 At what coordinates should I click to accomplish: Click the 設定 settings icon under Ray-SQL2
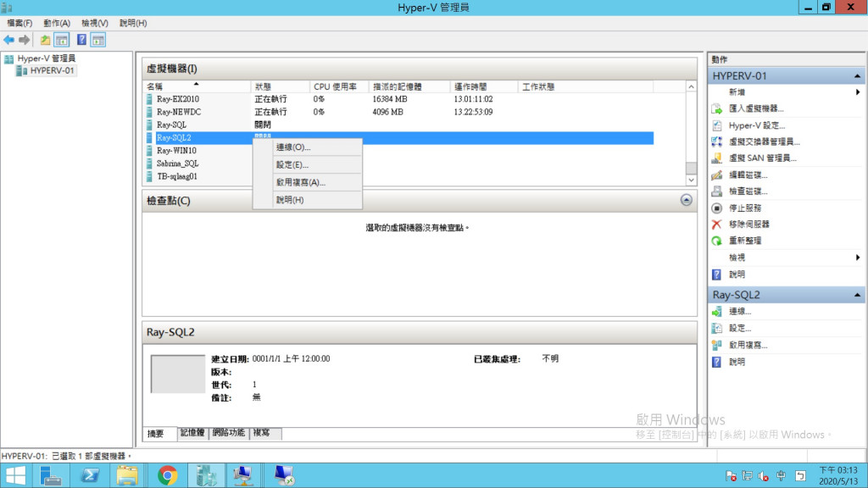[717, 328]
